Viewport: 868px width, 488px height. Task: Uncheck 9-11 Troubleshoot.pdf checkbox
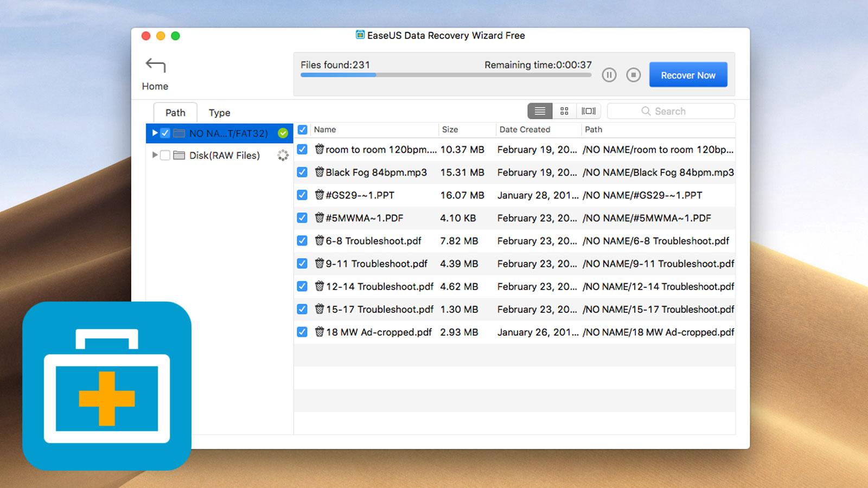(303, 263)
